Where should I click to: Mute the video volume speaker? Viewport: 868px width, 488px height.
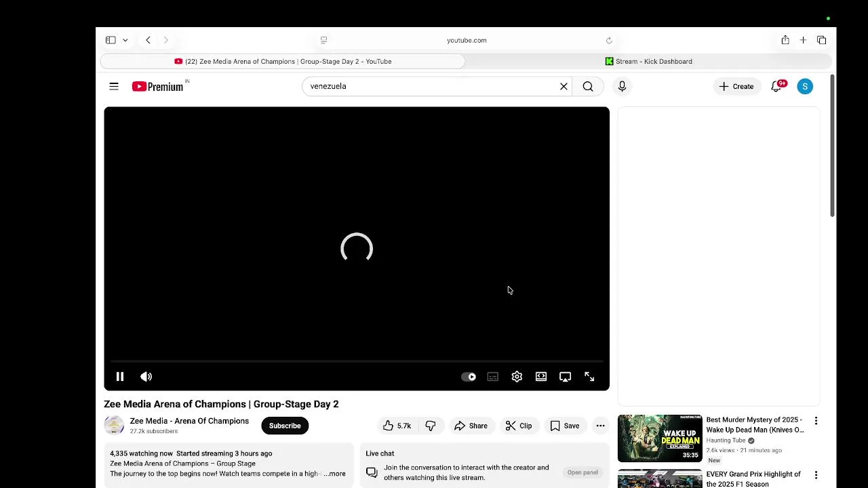point(146,377)
